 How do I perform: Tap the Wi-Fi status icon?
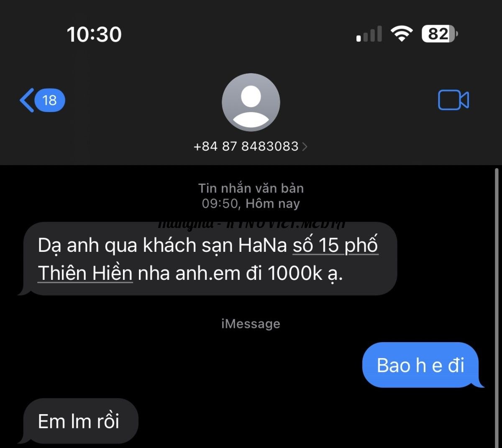(402, 34)
